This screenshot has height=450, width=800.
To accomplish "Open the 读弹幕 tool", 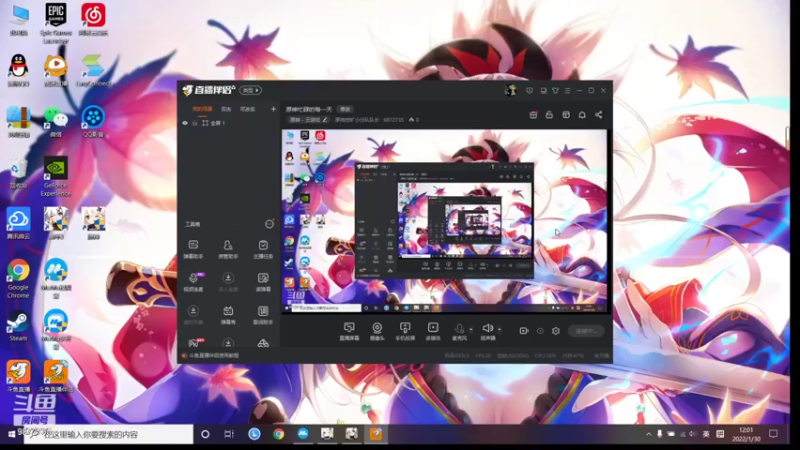I will pos(263,282).
